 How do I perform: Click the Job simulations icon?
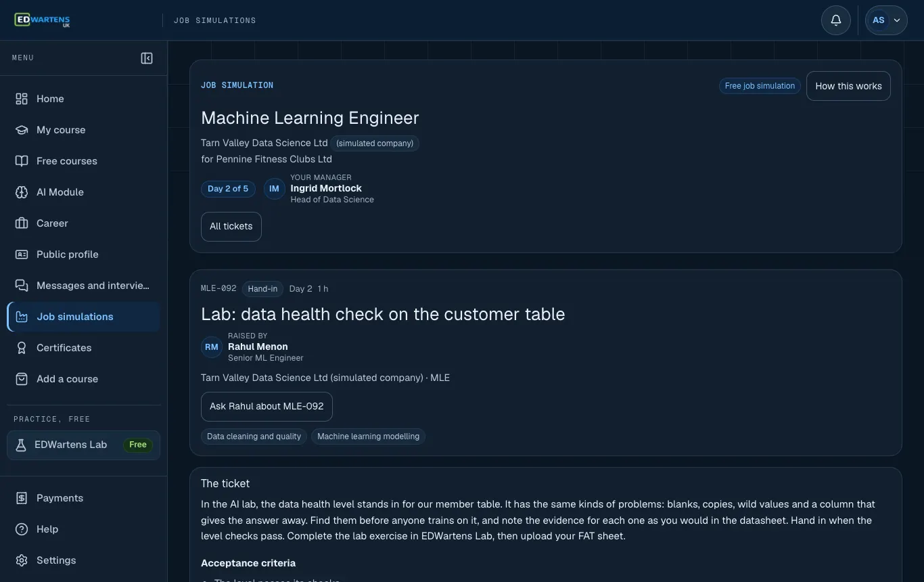point(22,317)
